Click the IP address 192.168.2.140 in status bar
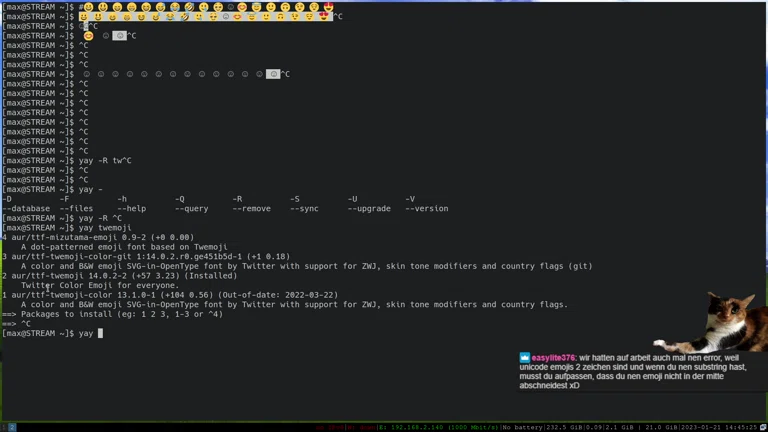Image resolution: width=768 pixels, height=432 pixels. tap(417, 428)
